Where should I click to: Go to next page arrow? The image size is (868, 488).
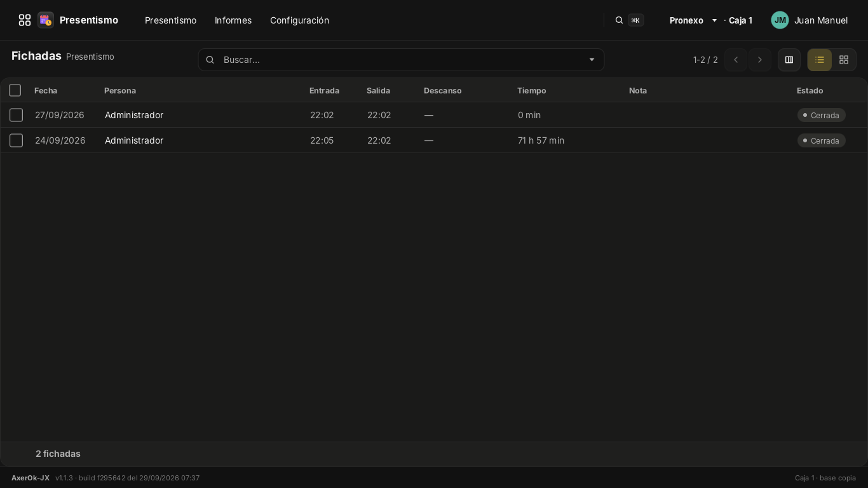tap(760, 60)
